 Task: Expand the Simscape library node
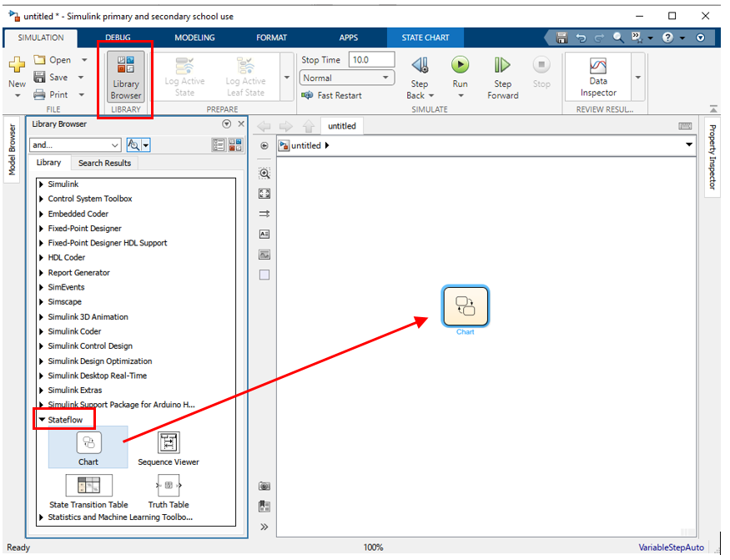[x=42, y=302]
